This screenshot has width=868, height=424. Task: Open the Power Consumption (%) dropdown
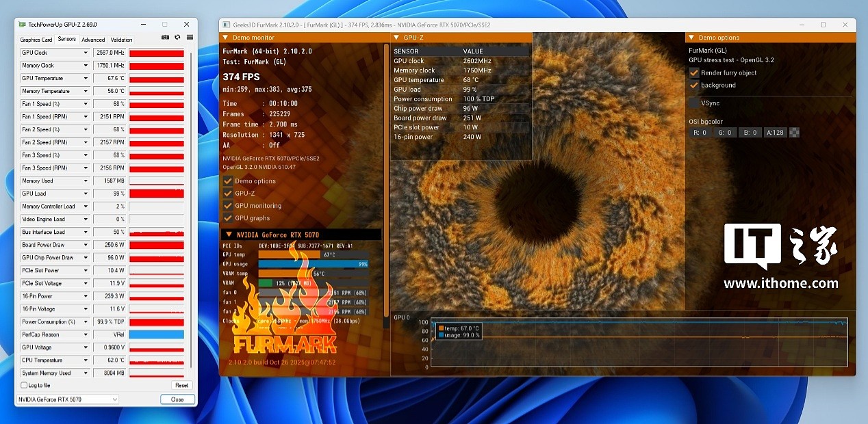click(x=86, y=322)
